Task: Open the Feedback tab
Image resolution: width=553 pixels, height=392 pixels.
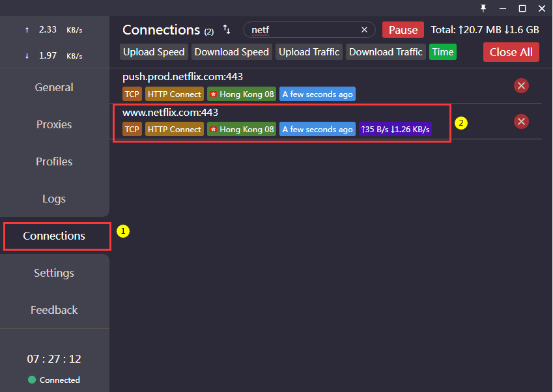Action: coord(54,310)
